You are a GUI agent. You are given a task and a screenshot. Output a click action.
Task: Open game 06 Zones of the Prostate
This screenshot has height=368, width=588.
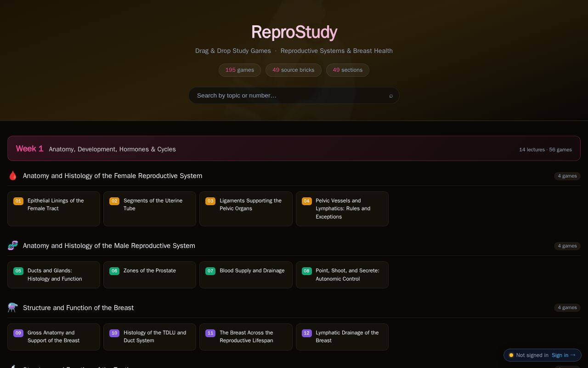click(150, 275)
